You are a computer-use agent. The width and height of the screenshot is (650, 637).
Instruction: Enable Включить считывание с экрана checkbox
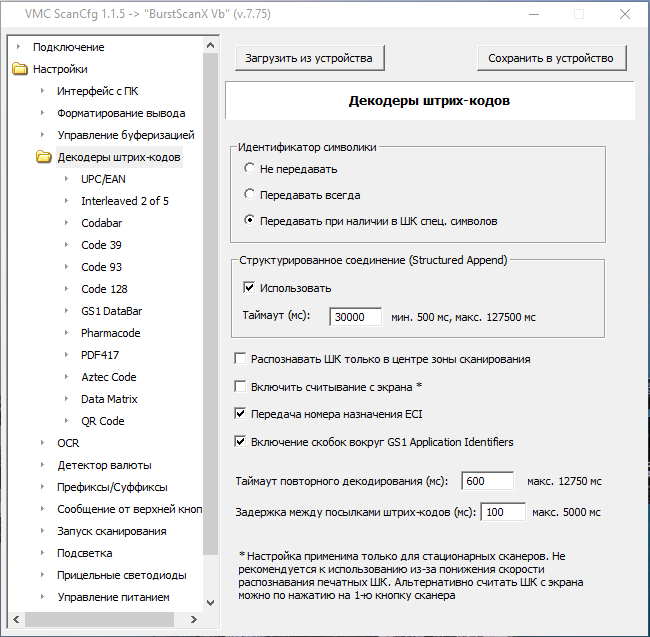[x=240, y=386]
